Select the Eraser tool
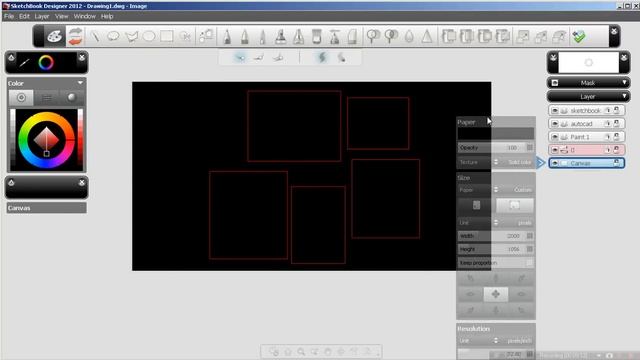 (x=352, y=36)
